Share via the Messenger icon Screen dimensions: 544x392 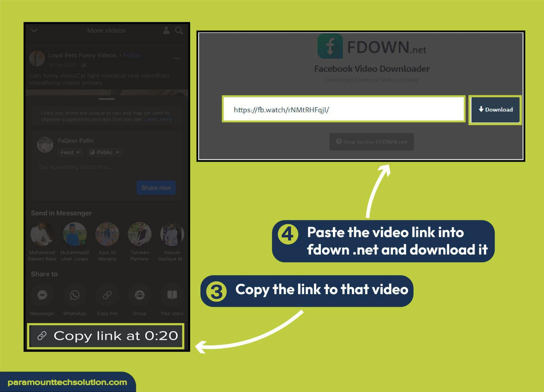42,295
